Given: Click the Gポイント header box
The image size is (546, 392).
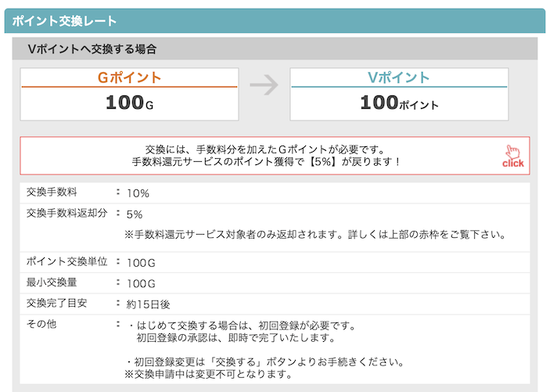Looking at the screenshot, I should (129, 77).
